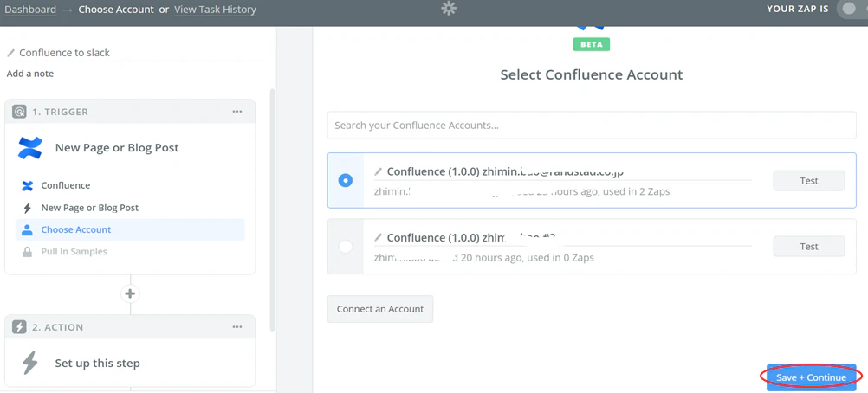Click the left sidebar scrollbar
This screenshot has width=868, height=393.
click(272, 209)
